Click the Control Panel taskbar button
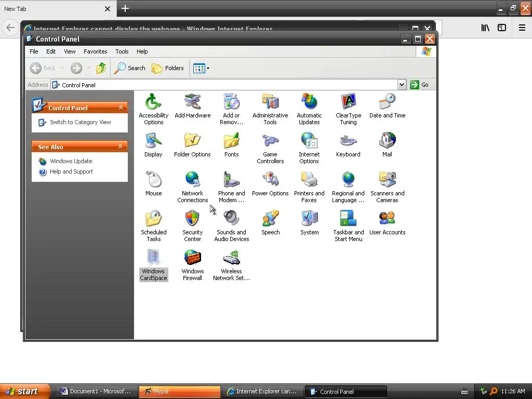532x399 pixels. [345, 392]
